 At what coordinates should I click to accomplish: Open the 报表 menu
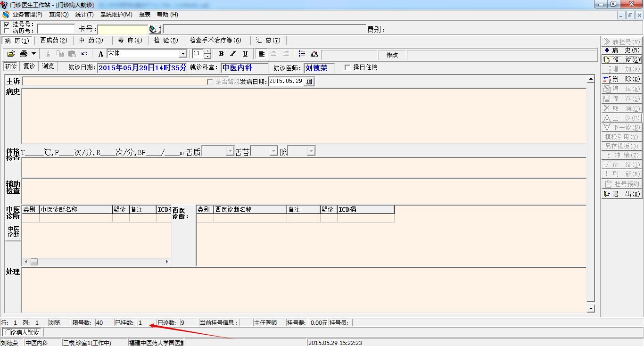coord(145,15)
